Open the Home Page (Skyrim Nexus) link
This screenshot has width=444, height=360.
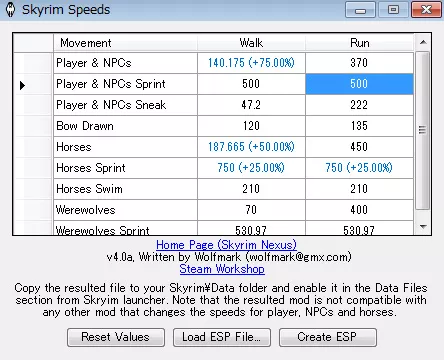pyautogui.click(x=226, y=245)
